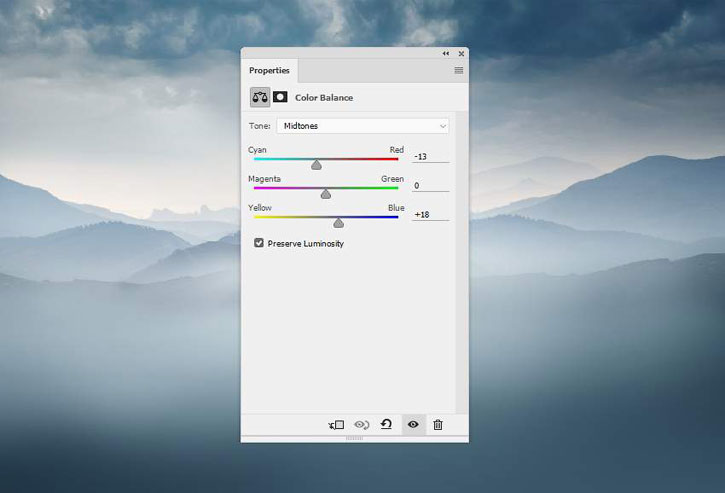725x493 pixels.
Task: Uncheck Preserve Luminosity
Action: pos(259,243)
